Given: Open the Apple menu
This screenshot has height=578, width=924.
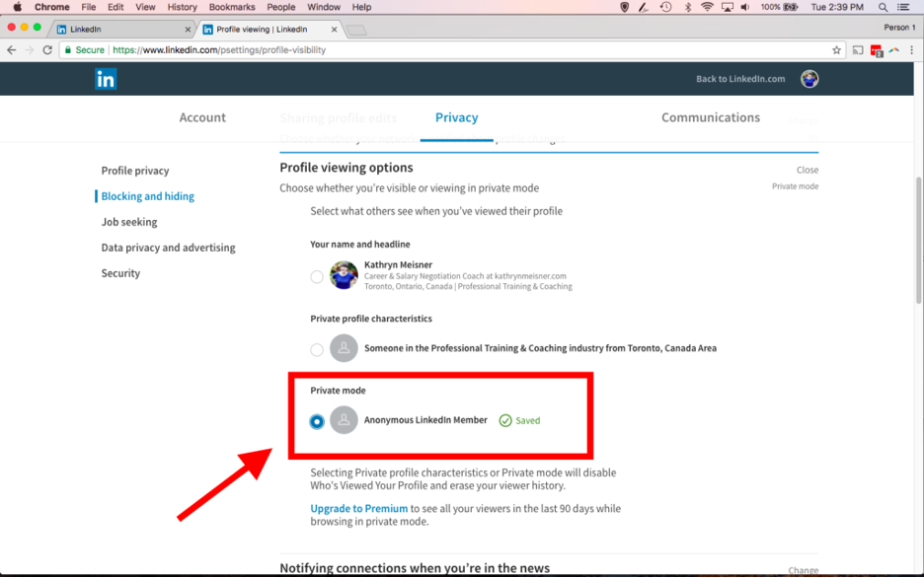Looking at the screenshot, I should click(x=17, y=7).
